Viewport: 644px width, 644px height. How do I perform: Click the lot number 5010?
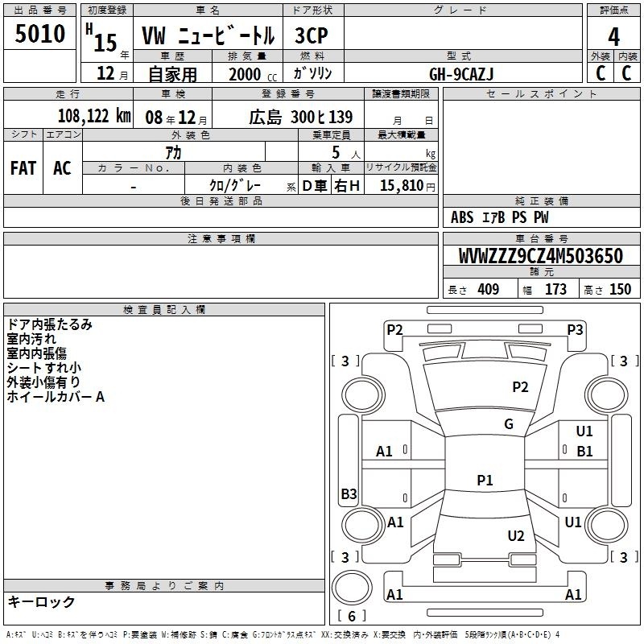click(39, 35)
